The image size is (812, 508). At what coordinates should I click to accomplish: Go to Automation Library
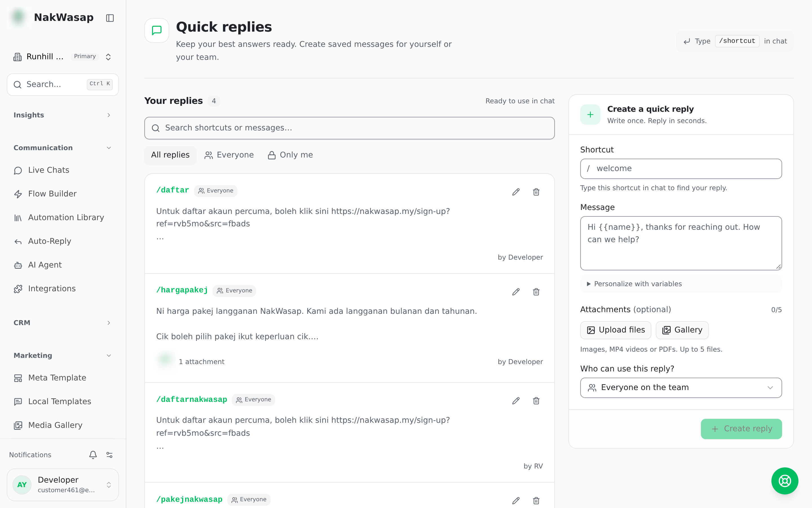62,217
